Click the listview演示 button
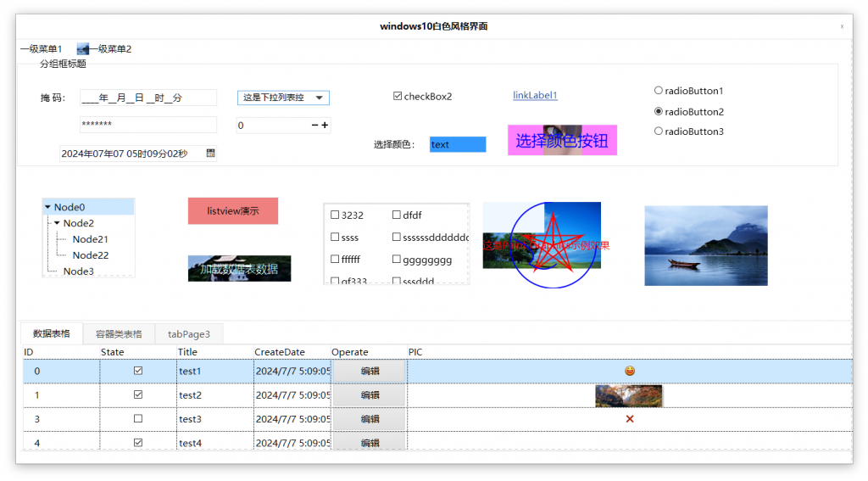Screen dimensions: 868x481 (x=233, y=211)
